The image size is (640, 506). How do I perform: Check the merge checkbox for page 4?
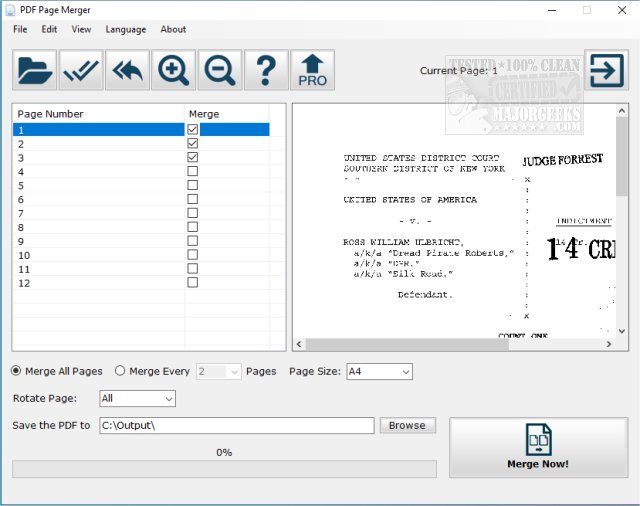click(193, 171)
